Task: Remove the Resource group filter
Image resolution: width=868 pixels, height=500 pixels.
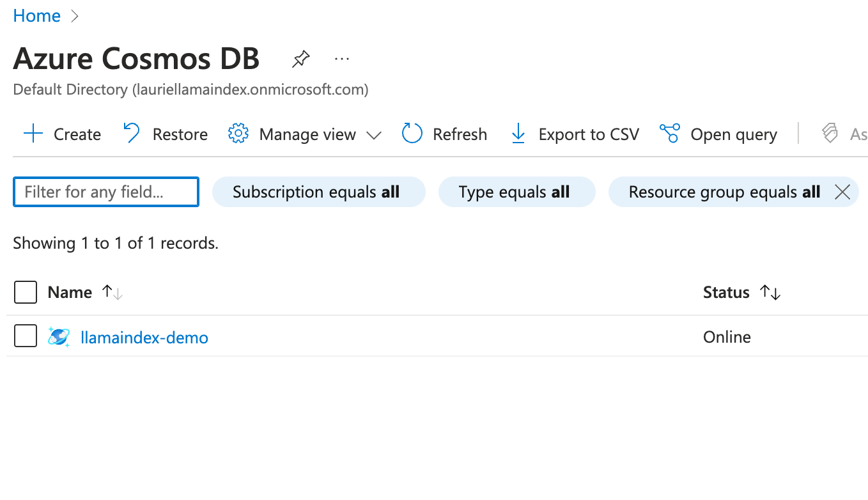Action: 842,192
